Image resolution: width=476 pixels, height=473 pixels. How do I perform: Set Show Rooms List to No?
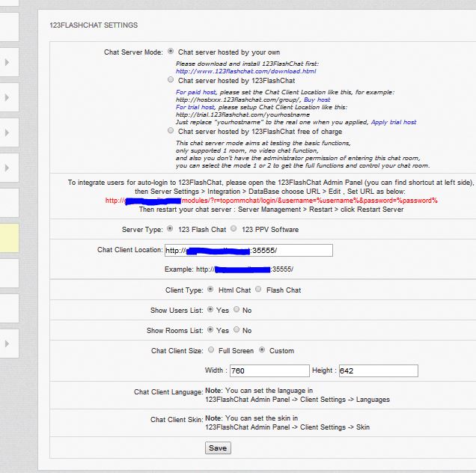coord(237,330)
